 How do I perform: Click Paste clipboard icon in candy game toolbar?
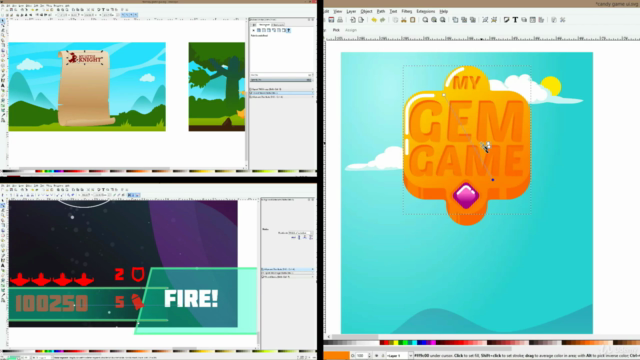point(412,20)
